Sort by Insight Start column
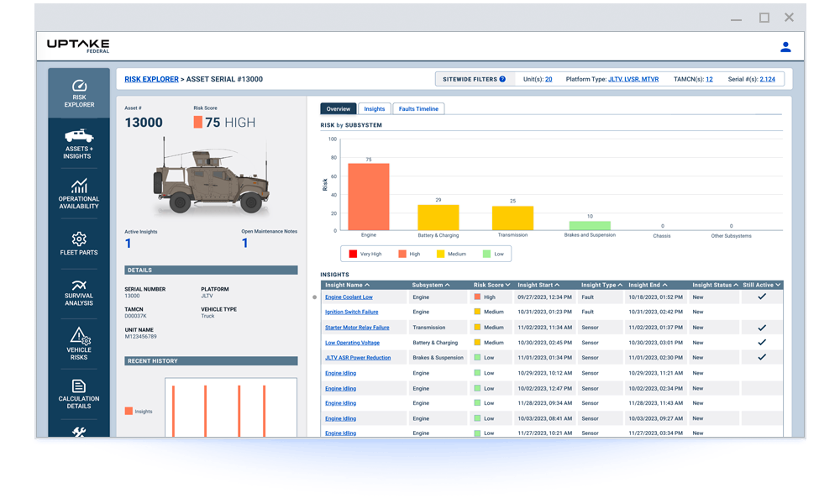840x504 pixels. click(x=538, y=285)
